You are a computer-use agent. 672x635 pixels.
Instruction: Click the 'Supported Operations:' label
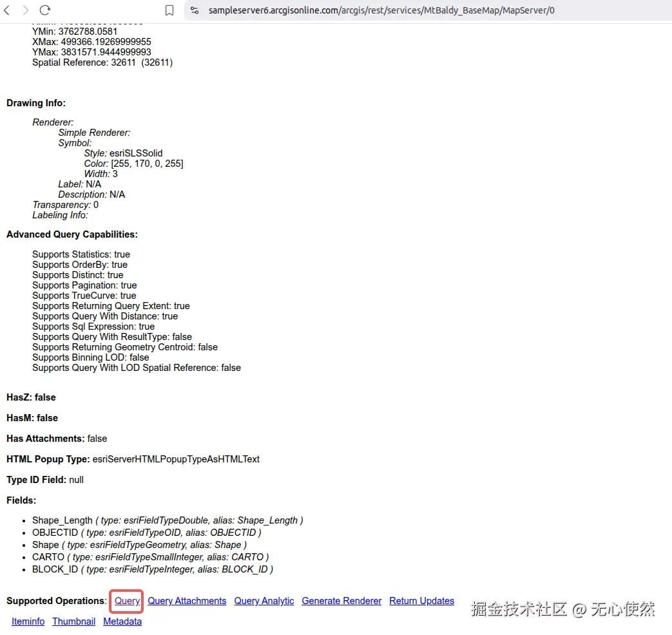point(56,601)
